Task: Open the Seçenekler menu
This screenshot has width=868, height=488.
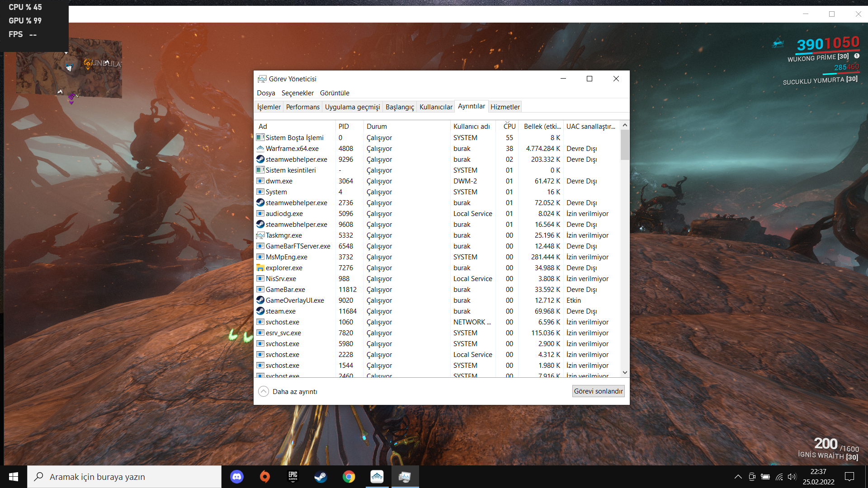Action: (297, 93)
